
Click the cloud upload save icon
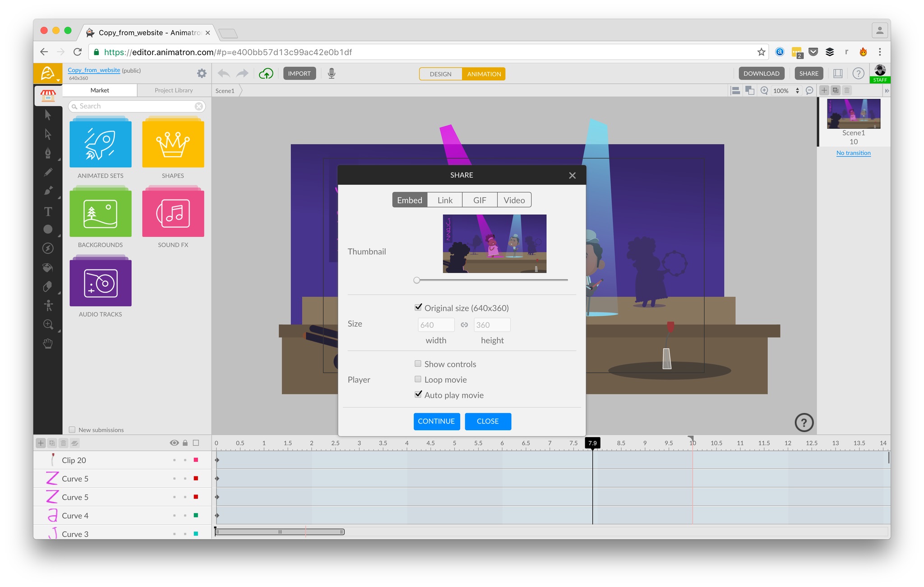266,74
